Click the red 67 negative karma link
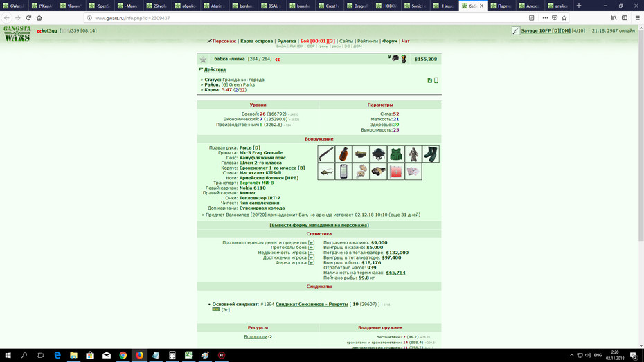 pos(242,89)
